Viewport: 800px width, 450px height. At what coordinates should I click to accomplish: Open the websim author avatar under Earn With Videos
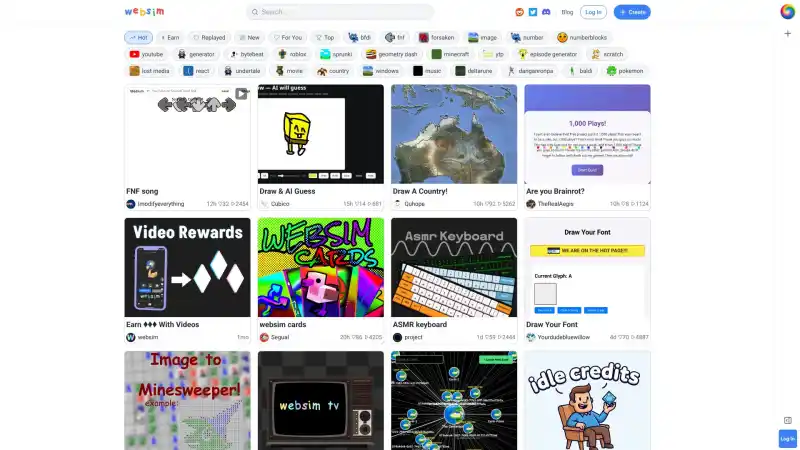point(131,337)
